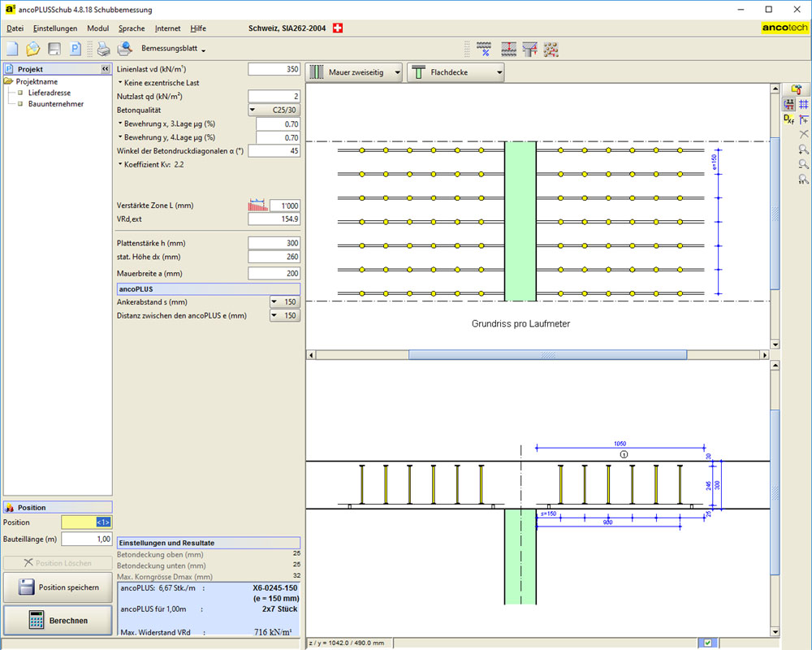Click the zoom out magnifier icon

(x=803, y=165)
